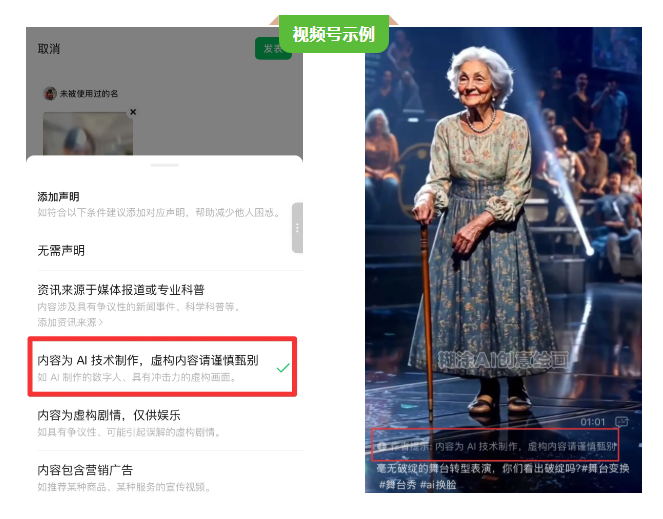
Task: Open the #ai换脸 hashtag
Action: [438, 485]
